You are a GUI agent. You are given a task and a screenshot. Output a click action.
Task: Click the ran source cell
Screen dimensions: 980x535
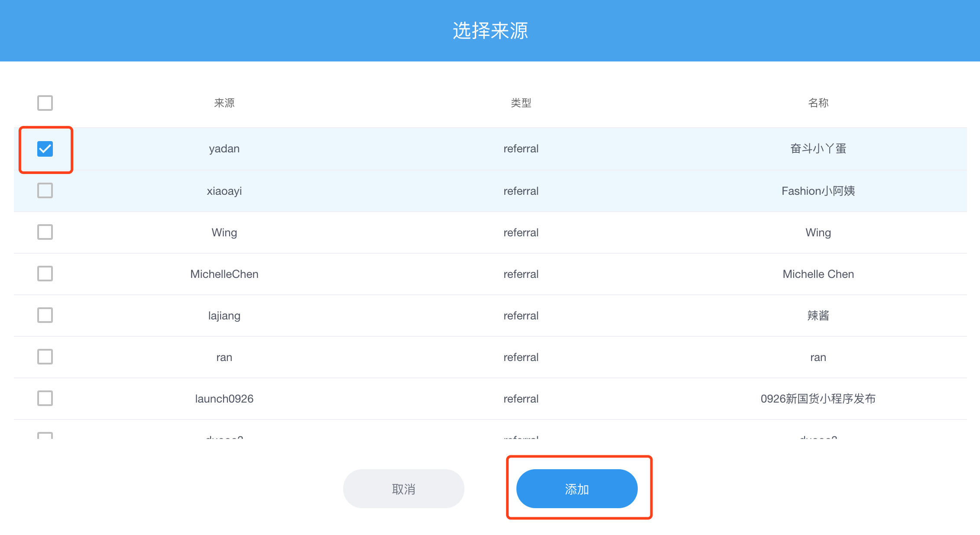pos(224,357)
